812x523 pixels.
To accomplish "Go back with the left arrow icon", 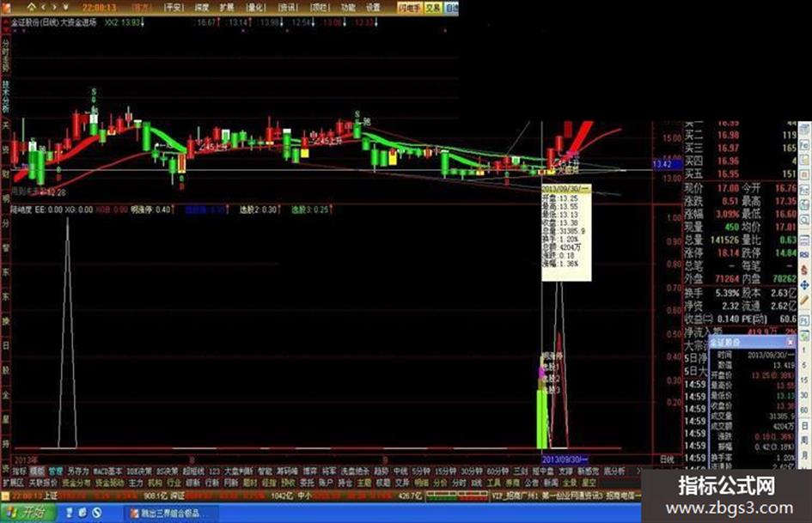I will 44,7.
